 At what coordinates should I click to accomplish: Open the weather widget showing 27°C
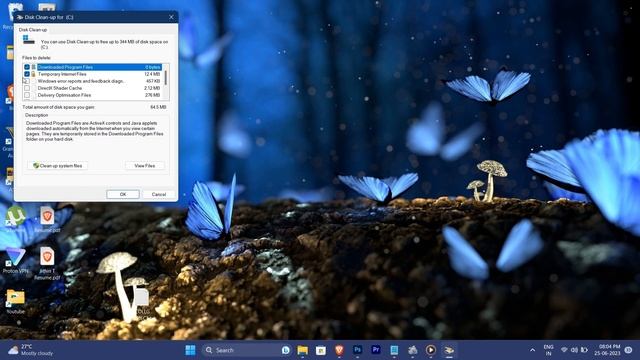tap(31, 350)
